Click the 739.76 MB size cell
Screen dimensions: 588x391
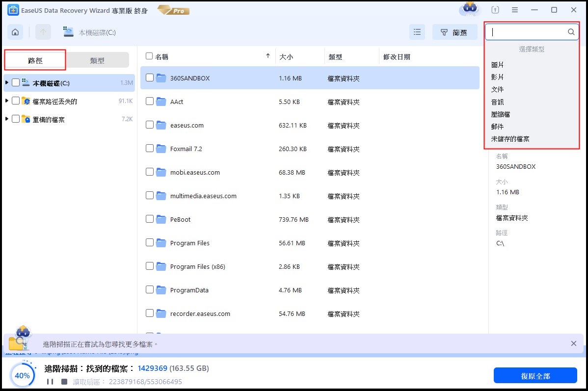click(294, 220)
